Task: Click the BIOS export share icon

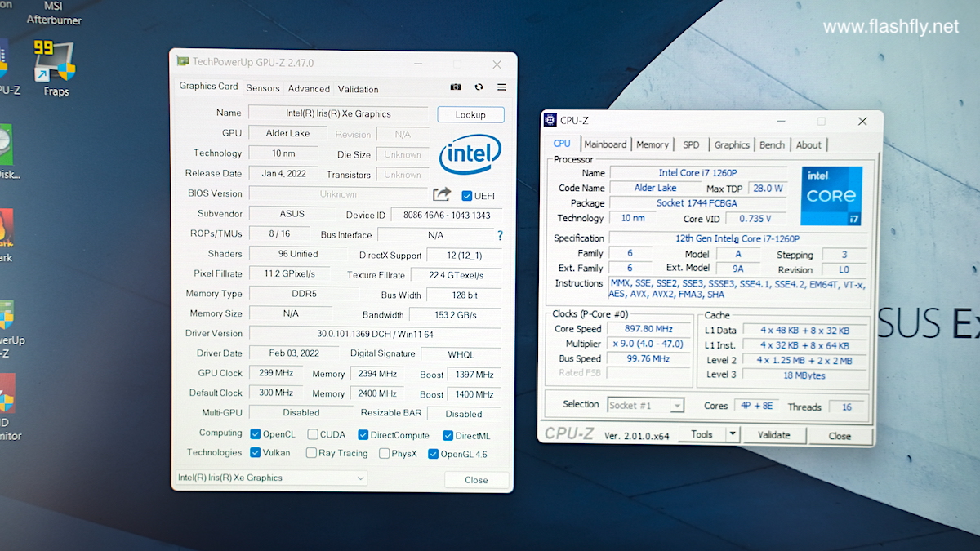Action: click(442, 194)
